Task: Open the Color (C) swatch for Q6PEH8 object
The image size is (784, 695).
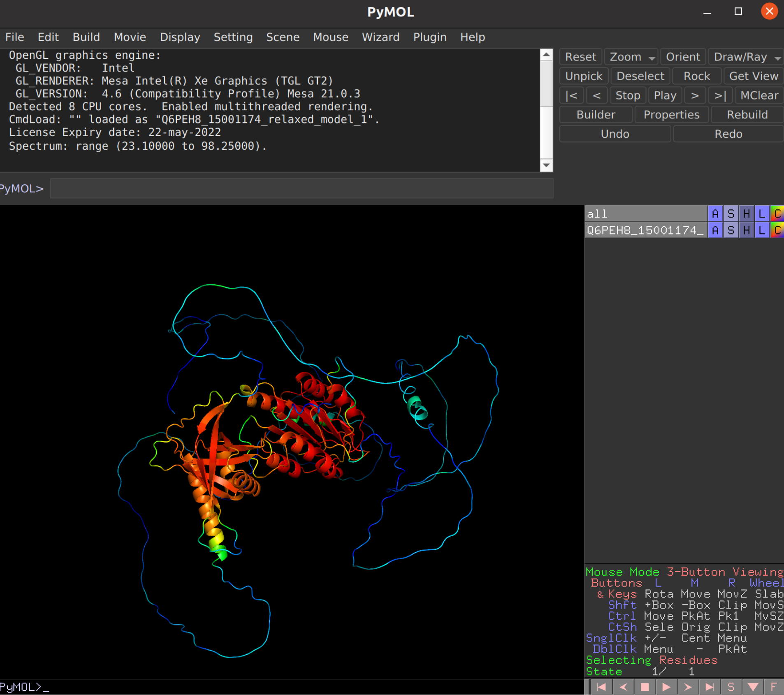Action: [x=777, y=230]
